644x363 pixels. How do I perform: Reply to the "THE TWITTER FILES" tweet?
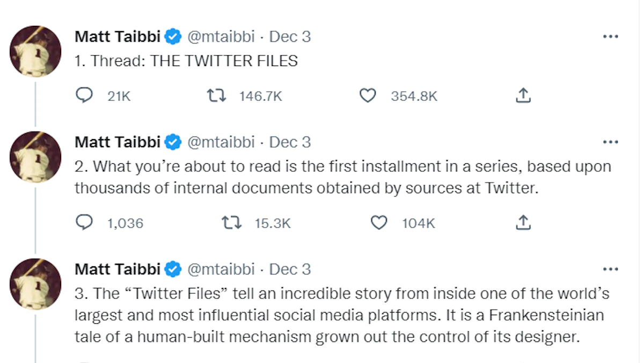coord(84,96)
